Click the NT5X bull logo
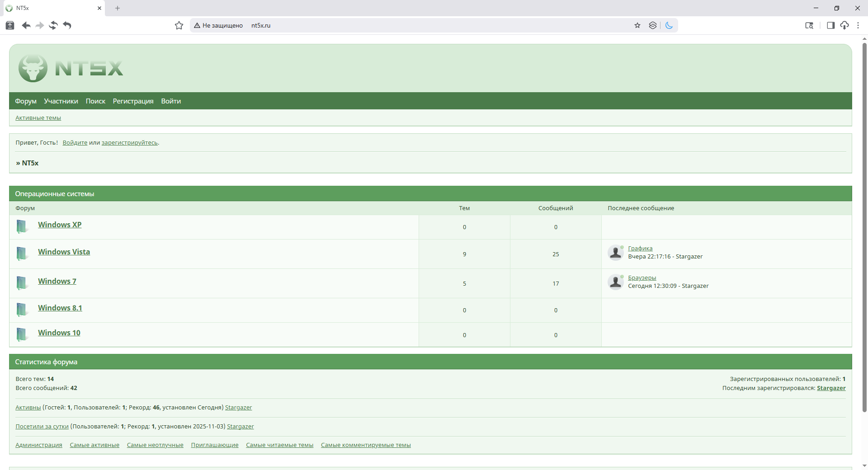Image resolution: width=868 pixels, height=470 pixels. (x=33, y=68)
